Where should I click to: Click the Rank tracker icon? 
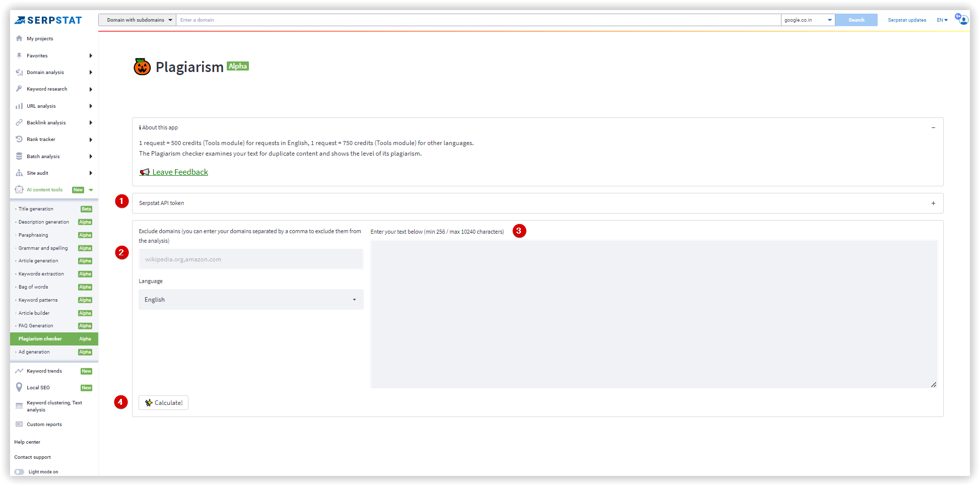click(19, 139)
